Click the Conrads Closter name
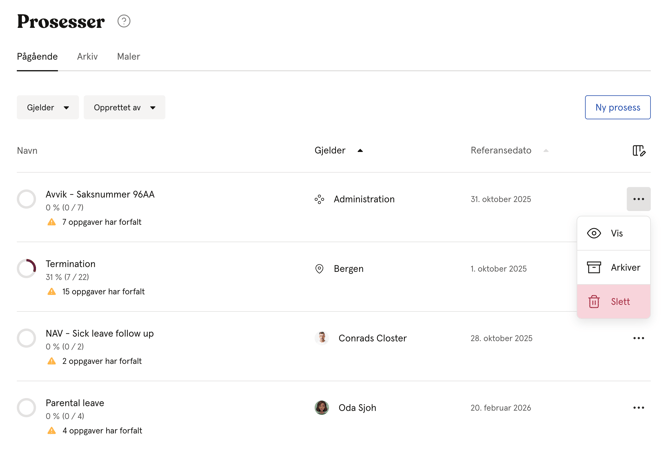Viewport: 670px width, 452px height. [x=373, y=338]
